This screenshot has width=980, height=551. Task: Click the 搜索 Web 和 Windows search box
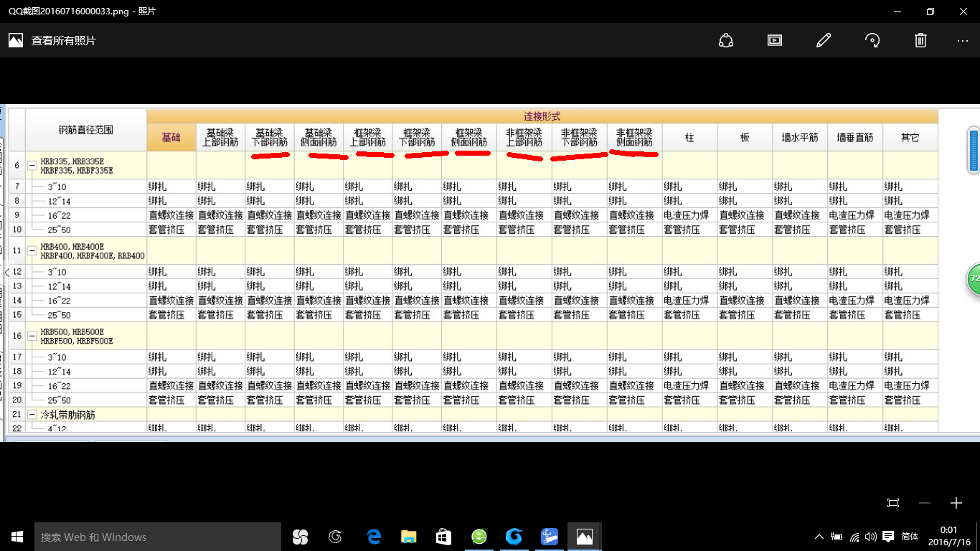[158, 537]
